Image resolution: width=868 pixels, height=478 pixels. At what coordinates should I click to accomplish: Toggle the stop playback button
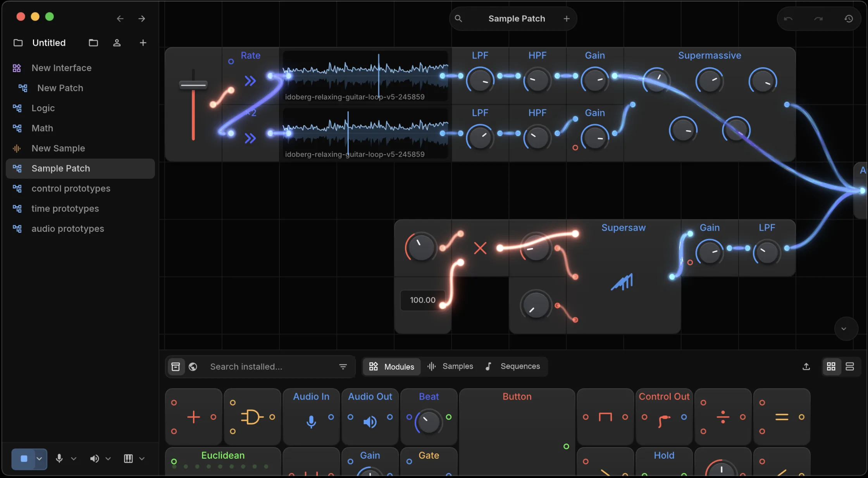pos(24,459)
